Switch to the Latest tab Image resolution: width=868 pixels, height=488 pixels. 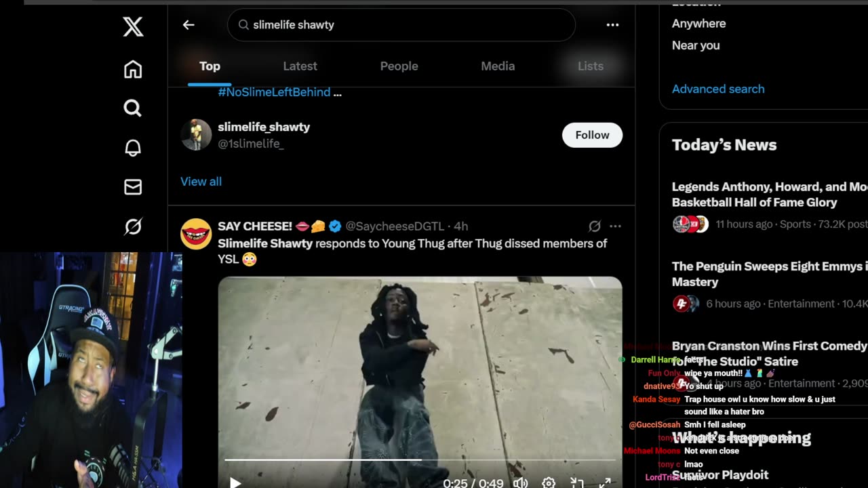pyautogui.click(x=300, y=66)
